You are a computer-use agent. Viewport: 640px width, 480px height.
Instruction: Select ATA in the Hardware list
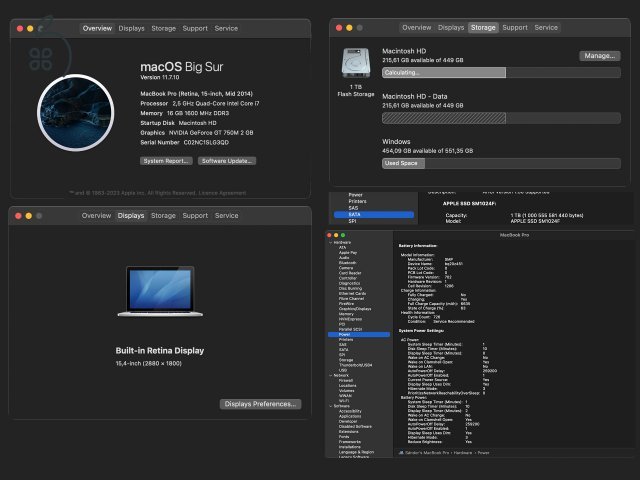[342, 247]
